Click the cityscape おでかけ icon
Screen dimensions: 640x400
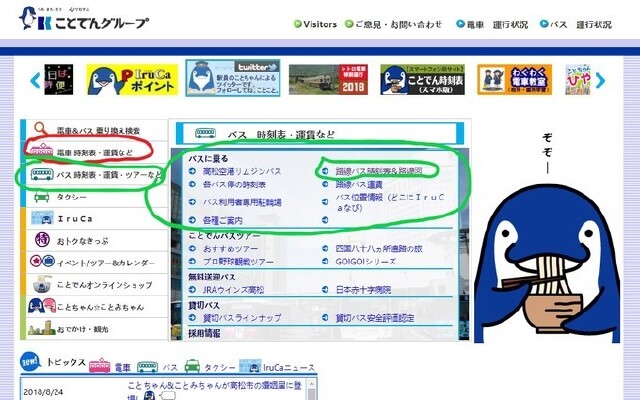[42, 328]
